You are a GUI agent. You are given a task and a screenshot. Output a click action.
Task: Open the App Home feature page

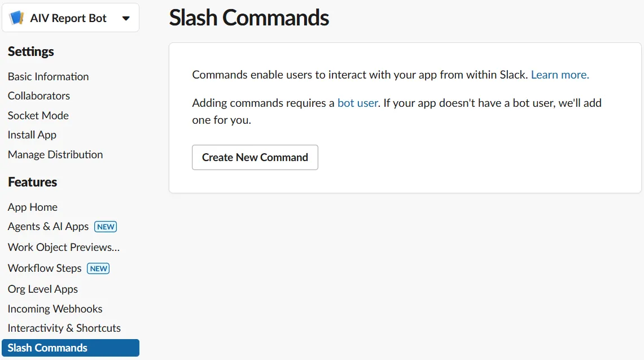pos(32,207)
